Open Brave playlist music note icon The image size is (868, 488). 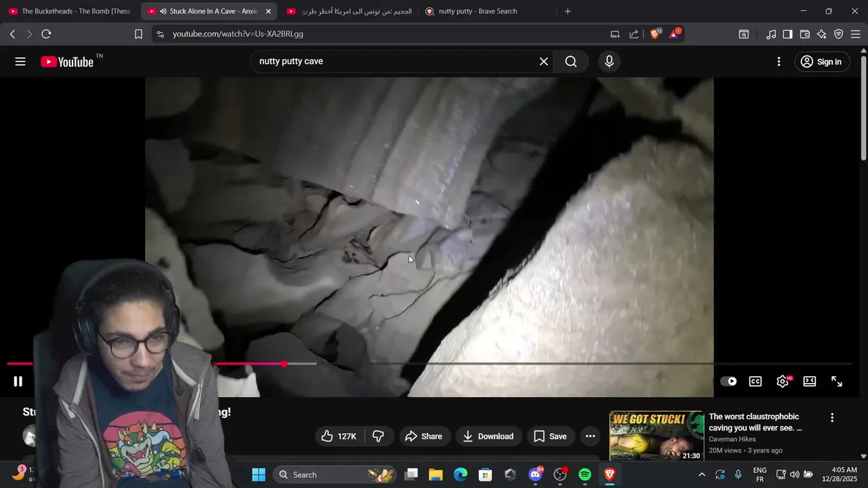click(771, 34)
